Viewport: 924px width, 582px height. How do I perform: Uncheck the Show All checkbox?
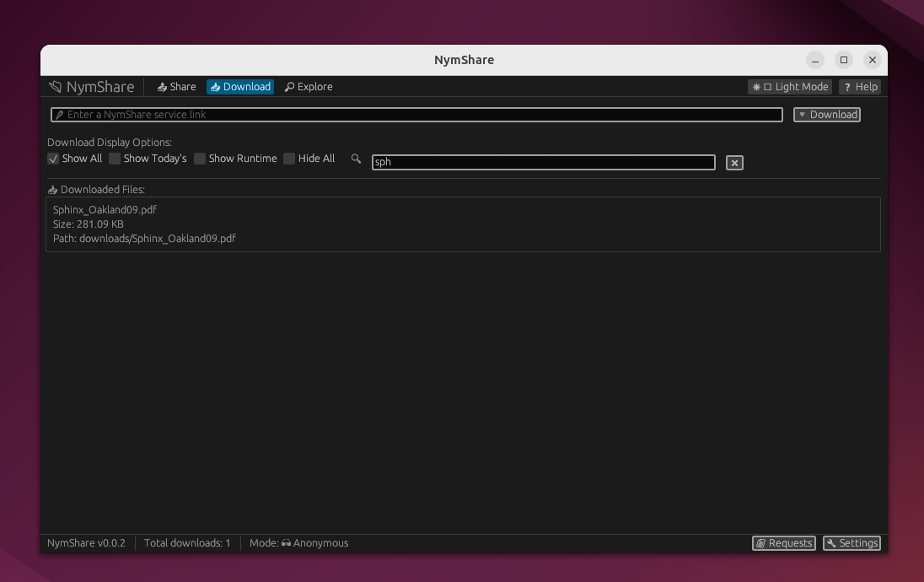53,159
